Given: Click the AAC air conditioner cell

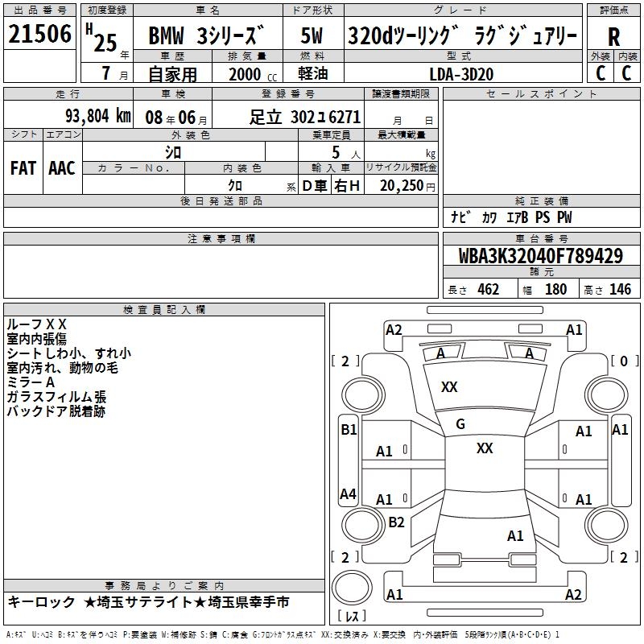Looking at the screenshot, I should coord(62,167).
